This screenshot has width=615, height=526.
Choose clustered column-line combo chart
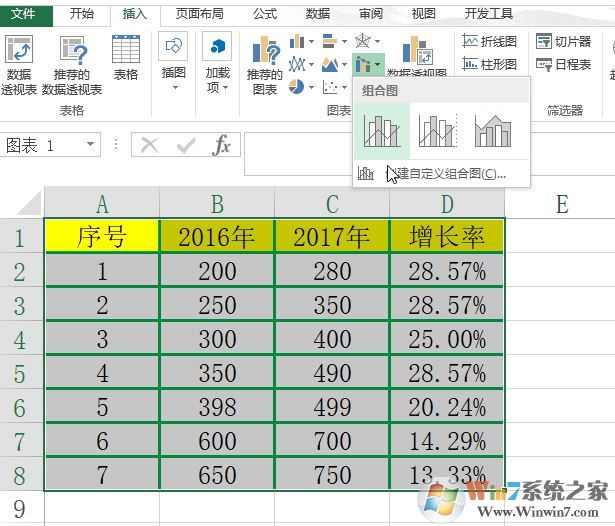pyautogui.click(x=382, y=131)
